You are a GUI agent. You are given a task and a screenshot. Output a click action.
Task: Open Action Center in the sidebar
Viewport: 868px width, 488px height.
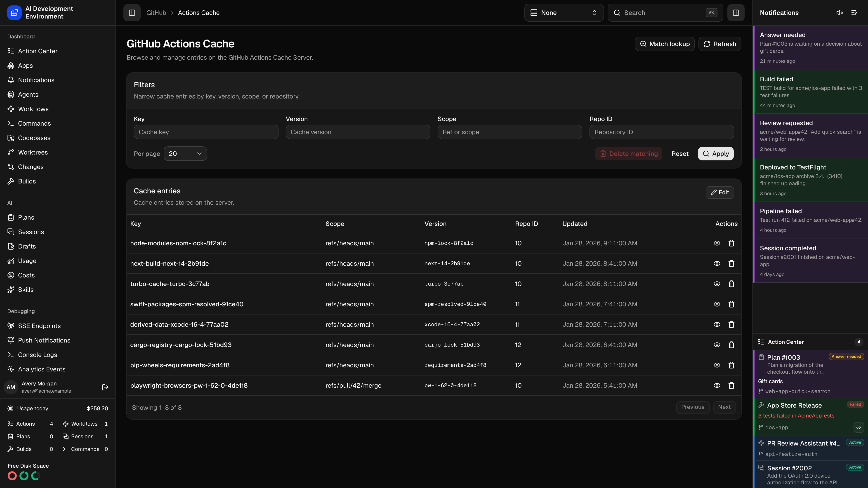58,51
